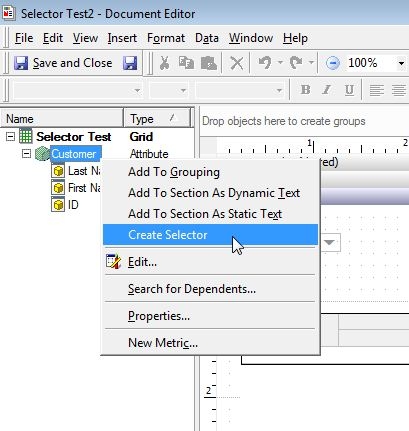
Task: Open the Insert menu
Action: pyautogui.click(x=122, y=38)
